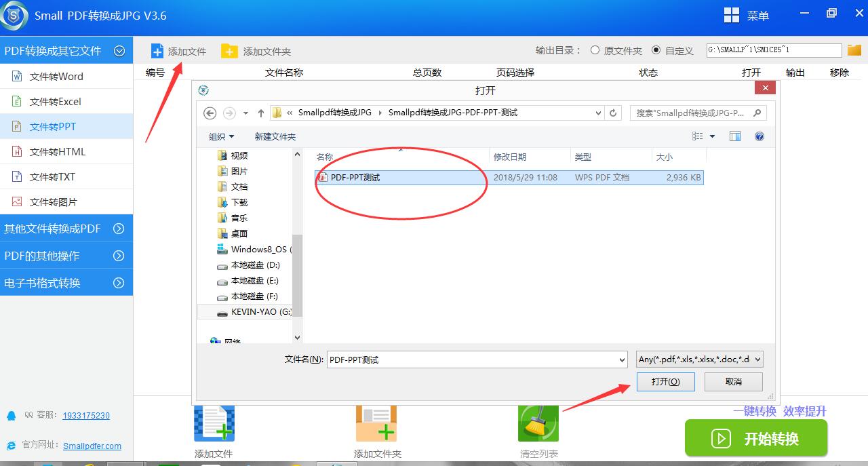The image size is (868, 466).
Task: Click the Small PDF app logo
Action: [14, 15]
